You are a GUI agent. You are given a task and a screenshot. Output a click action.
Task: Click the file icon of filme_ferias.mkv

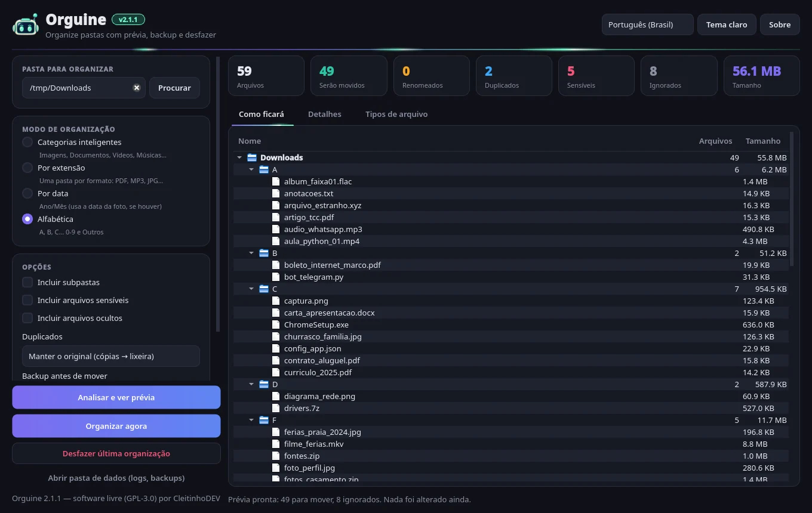276,444
